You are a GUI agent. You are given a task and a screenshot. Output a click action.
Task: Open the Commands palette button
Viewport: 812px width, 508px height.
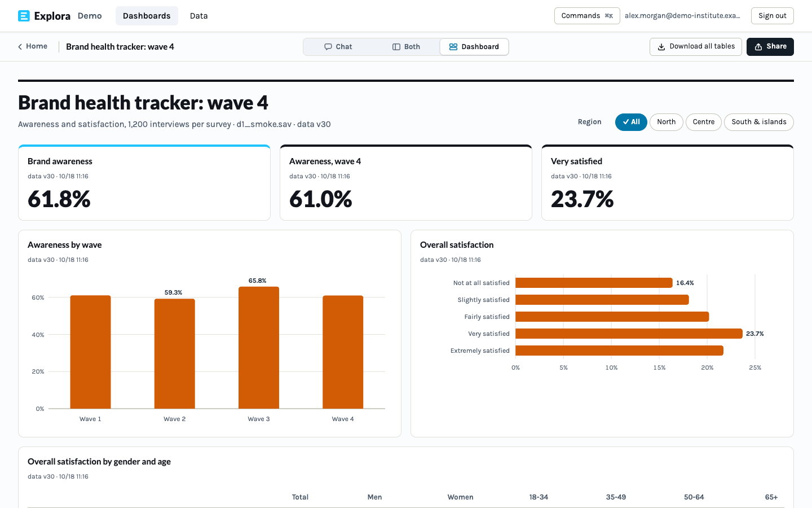pos(587,16)
